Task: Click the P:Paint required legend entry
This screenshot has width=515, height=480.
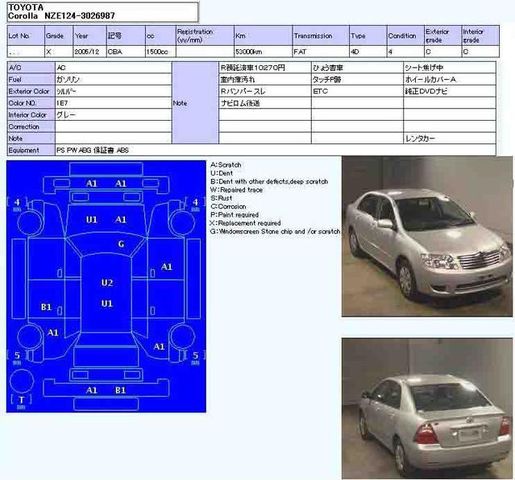Action: (x=235, y=215)
